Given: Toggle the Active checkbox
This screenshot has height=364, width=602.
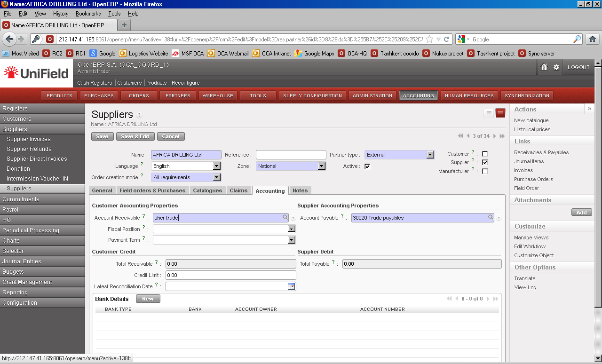Looking at the screenshot, I should coord(367,166).
